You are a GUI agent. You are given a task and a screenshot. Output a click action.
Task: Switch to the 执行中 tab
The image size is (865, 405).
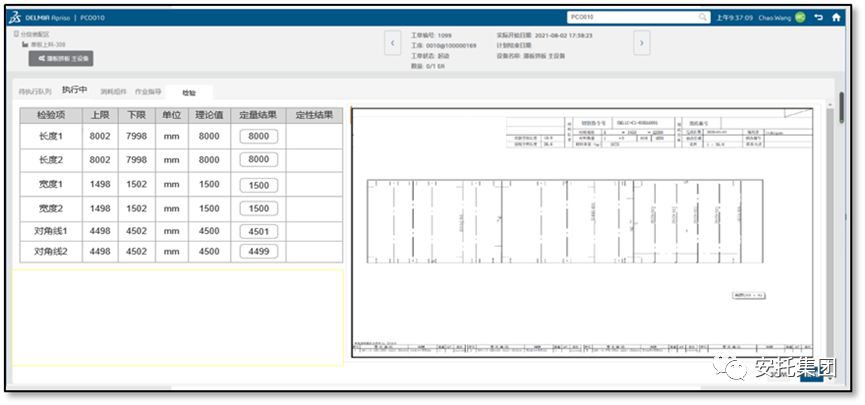tap(75, 90)
